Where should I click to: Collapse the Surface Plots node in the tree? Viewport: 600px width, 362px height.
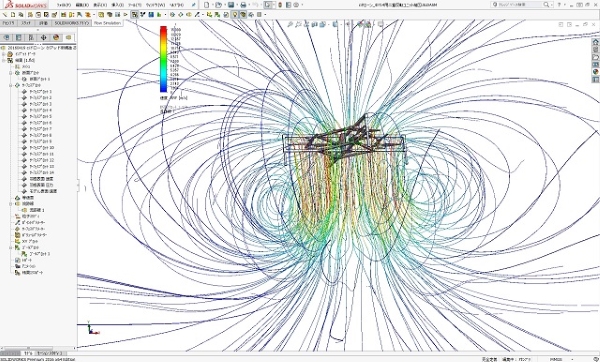click(11, 85)
